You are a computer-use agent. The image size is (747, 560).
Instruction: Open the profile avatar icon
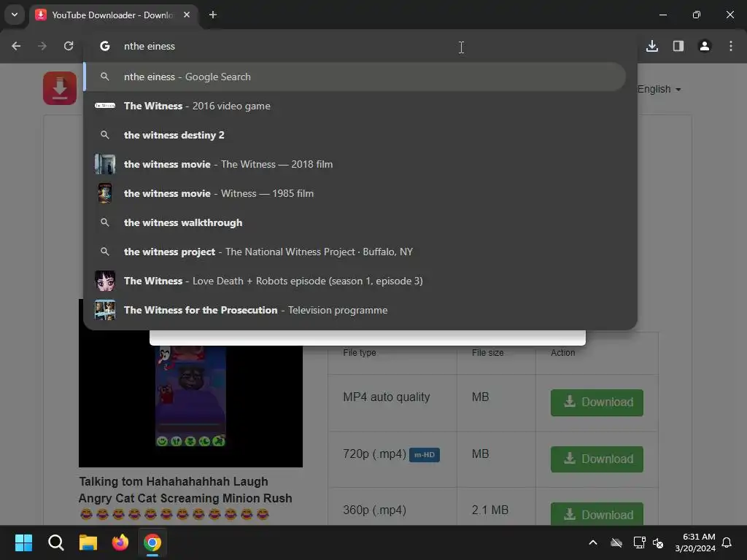(x=705, y=46)
